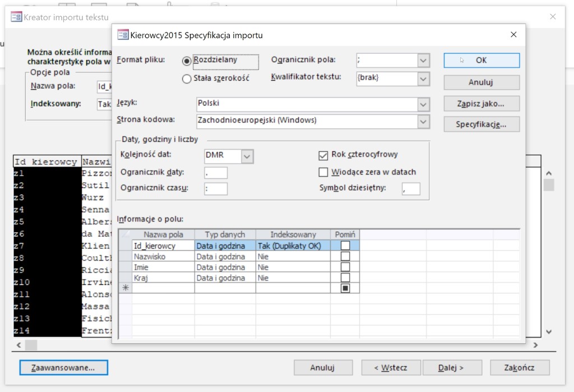
Task: Enable Wiodące zera w datach checkbox
Action: [x=323, y=172]
